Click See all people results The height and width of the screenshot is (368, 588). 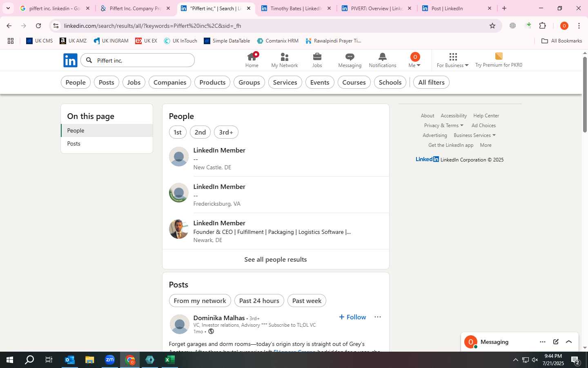(276, 259)
